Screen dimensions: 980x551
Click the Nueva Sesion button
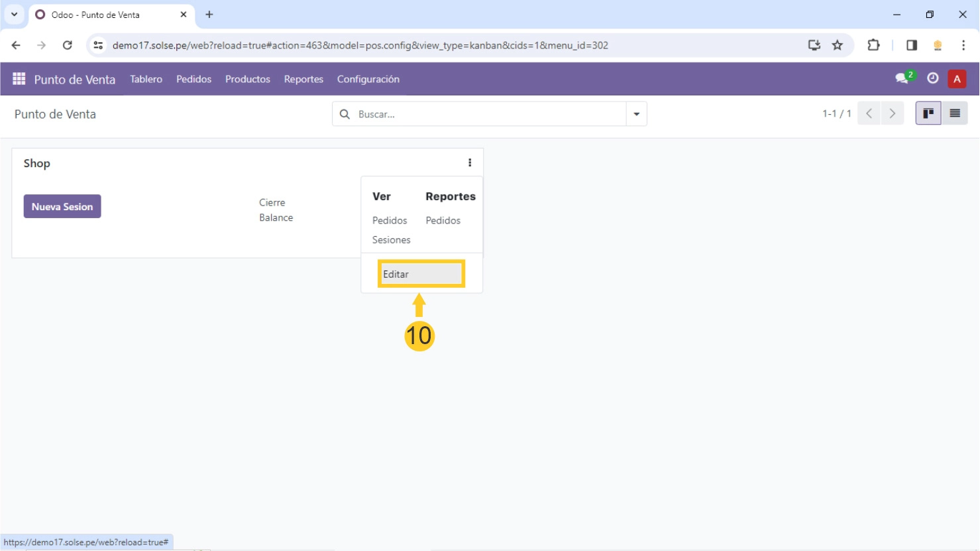[x=62, y=206]
